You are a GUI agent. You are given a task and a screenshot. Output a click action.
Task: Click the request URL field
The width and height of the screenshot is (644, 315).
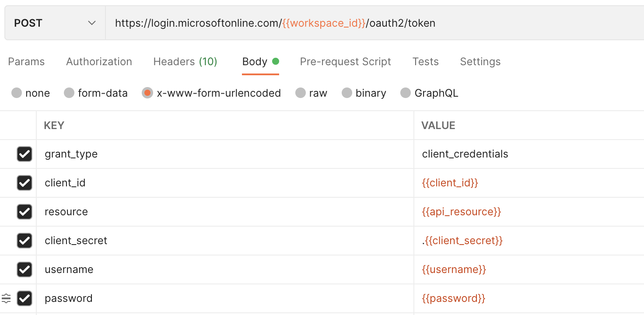coord(374,23)
